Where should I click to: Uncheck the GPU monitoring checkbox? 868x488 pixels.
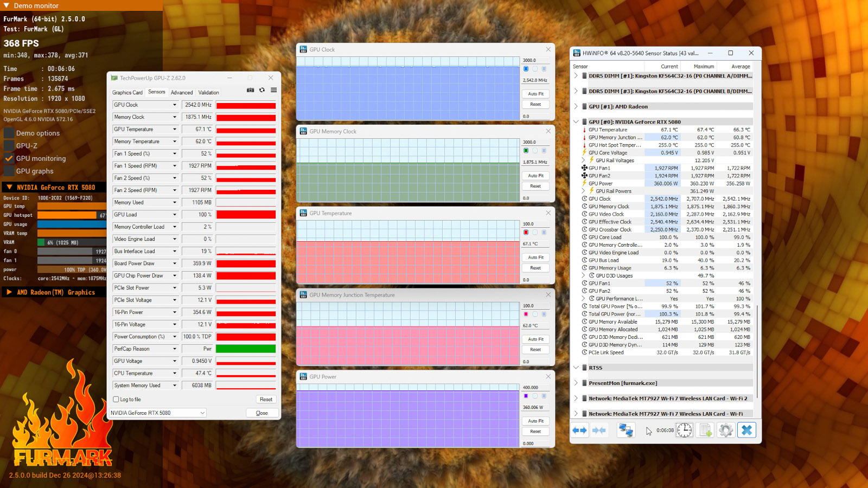[x=9, y=158]
